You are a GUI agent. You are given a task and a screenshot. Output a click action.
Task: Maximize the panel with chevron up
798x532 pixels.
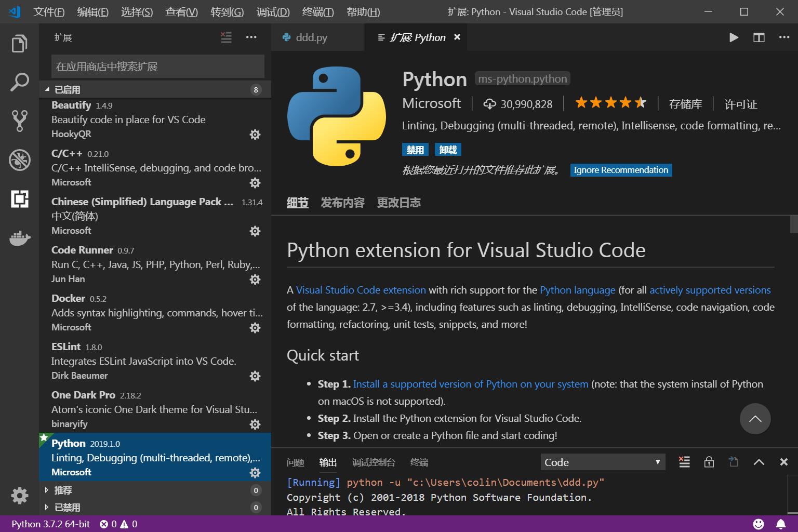point(759,462)
